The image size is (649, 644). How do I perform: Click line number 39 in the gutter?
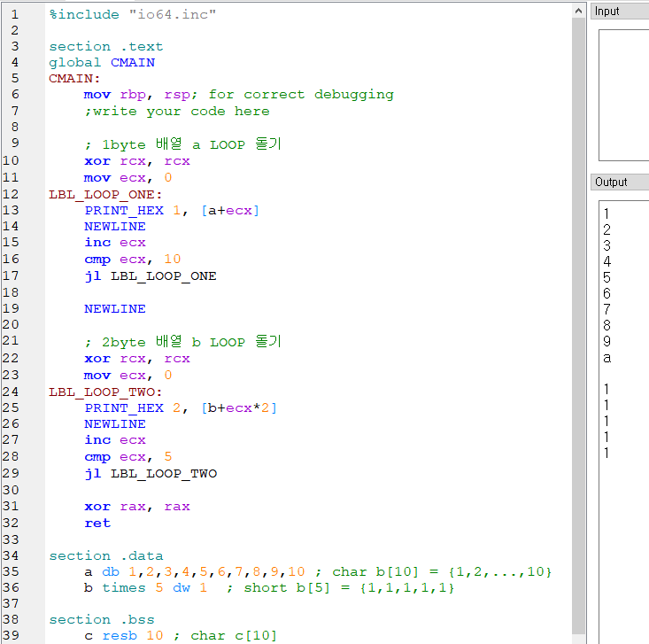coord(11,635)
